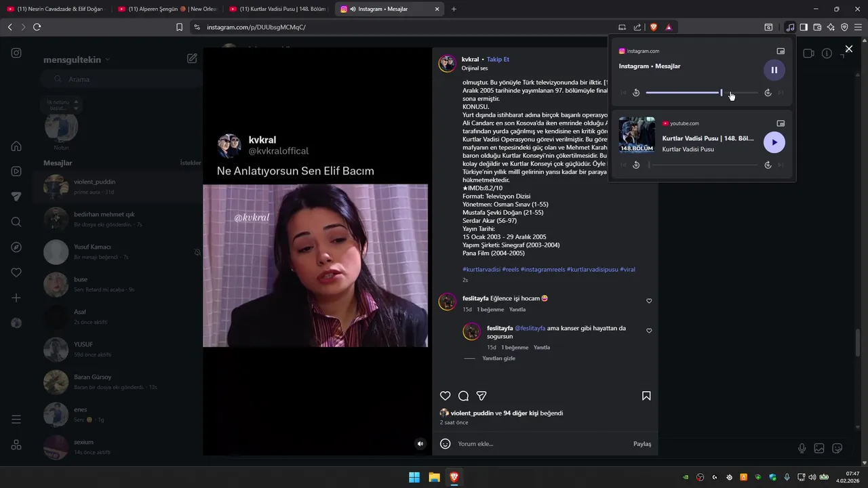
Task: Toggle the reel video sound icon
Action: point(420,444)
